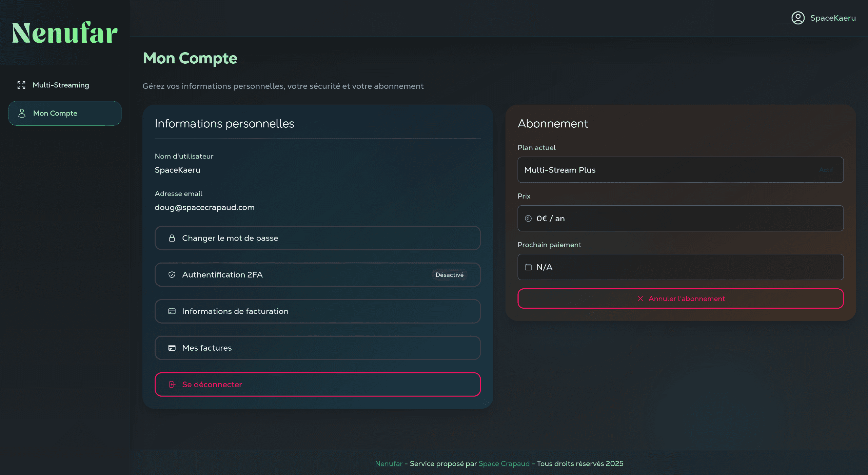868x475 pixels.
Task: Click the Nenufar link in the footer
Action: [389, 463]
